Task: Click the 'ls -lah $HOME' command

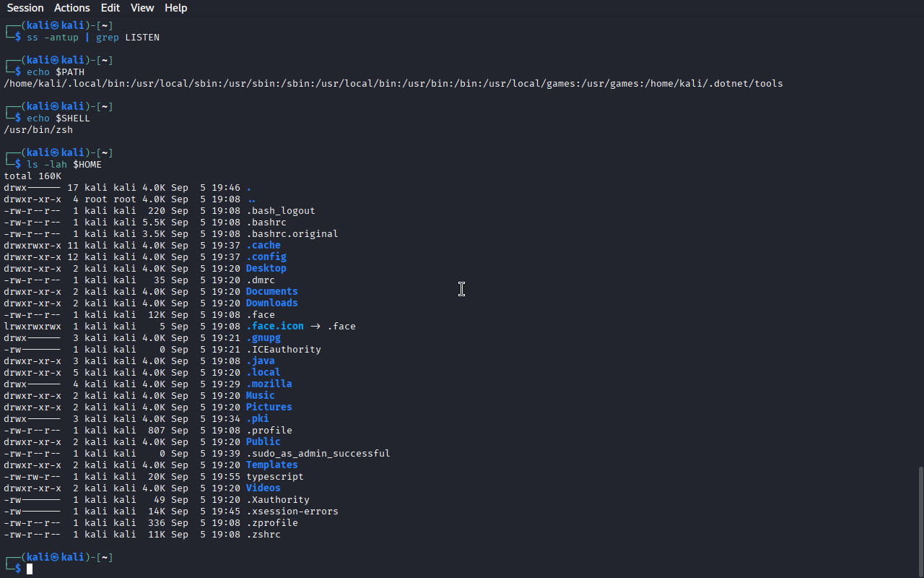Action: tap(64, 164)
